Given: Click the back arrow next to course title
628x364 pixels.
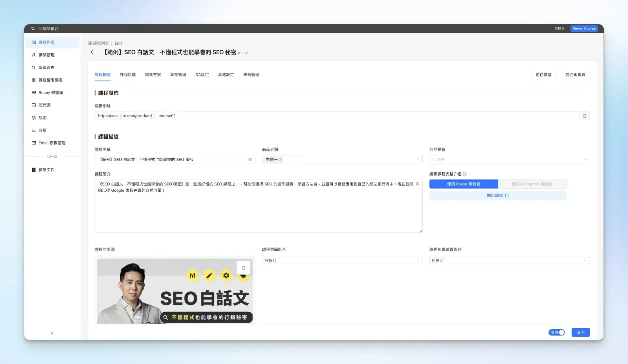Looking at the screenshot, I should tap(92, 52).
